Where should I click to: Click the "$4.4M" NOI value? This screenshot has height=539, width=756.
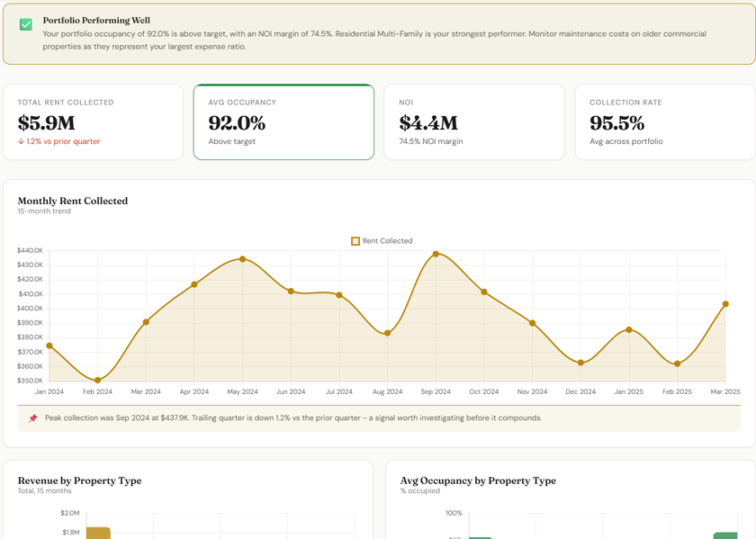pos(428,123)
